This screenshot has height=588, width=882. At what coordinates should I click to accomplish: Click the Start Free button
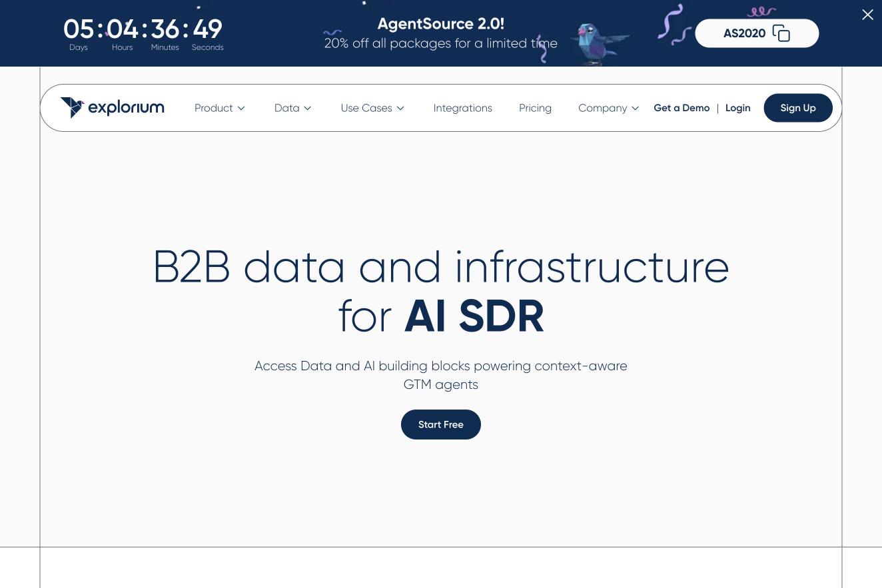pyautogui.click(x=441, y=424)
